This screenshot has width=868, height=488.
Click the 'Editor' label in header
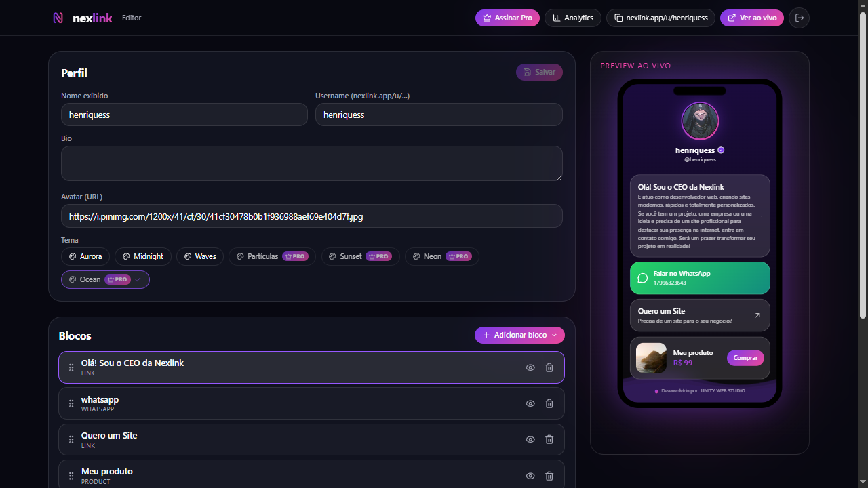click(132, 18)
